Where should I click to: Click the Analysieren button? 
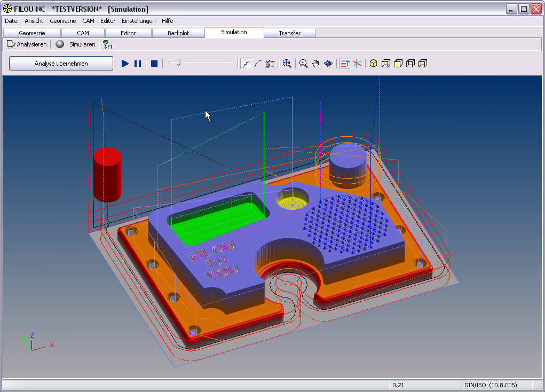27,44
